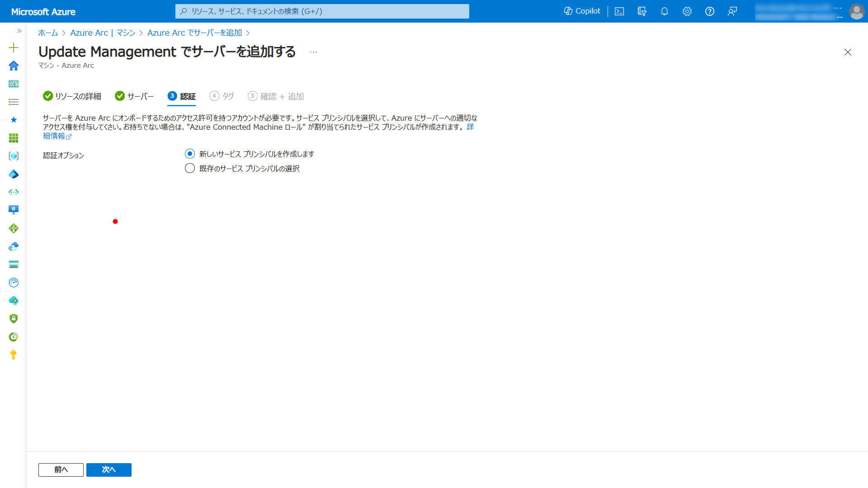This screenshot has width=868, height=488.
Task: Close the Update Management blade
Action: coord(848,52)
